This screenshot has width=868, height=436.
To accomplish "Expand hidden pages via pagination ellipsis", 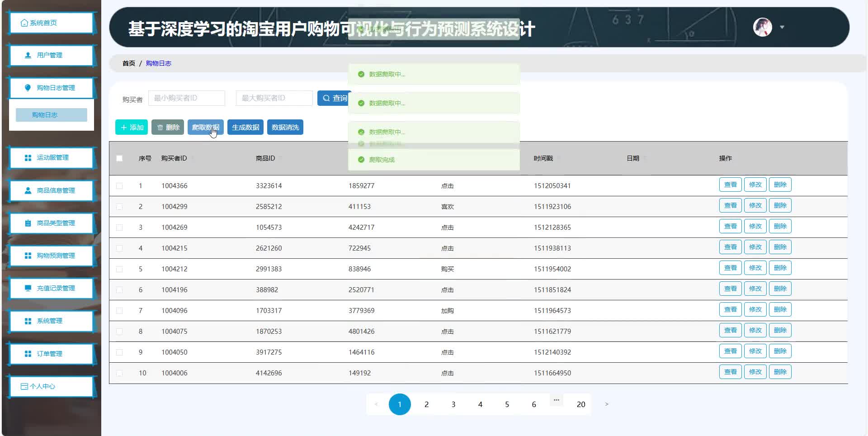I will pos(556,400).
